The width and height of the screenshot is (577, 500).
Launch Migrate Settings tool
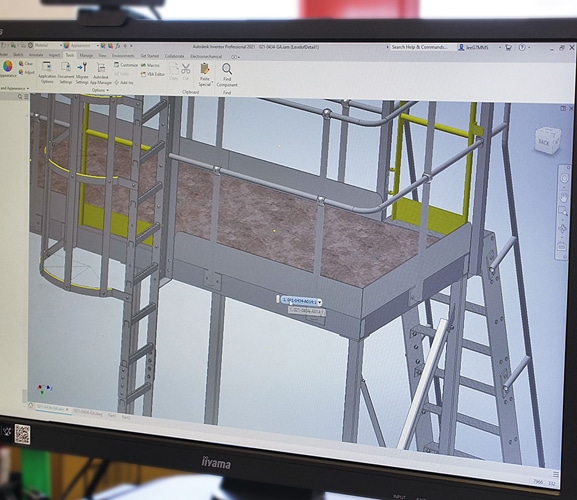[82, 73]
